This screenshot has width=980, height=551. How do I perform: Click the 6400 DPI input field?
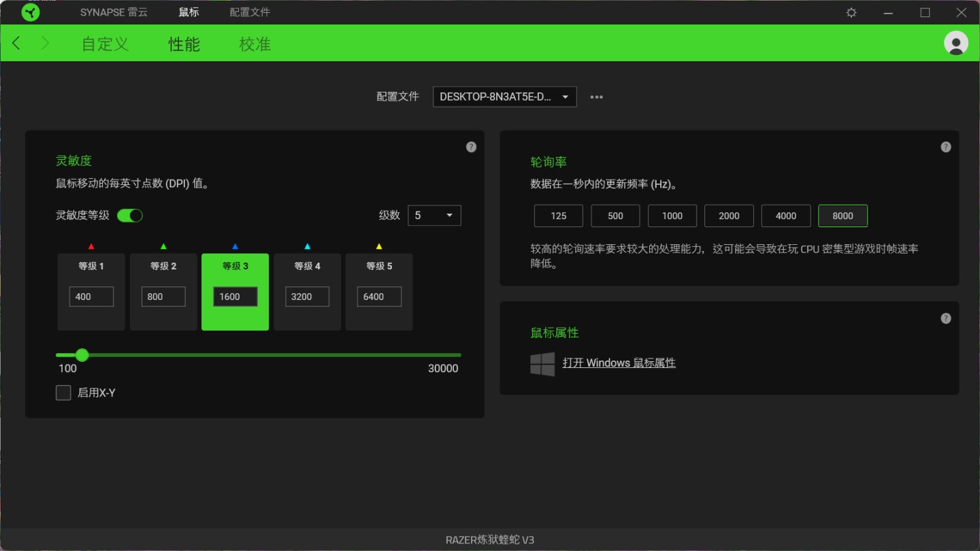click(379, 297)
